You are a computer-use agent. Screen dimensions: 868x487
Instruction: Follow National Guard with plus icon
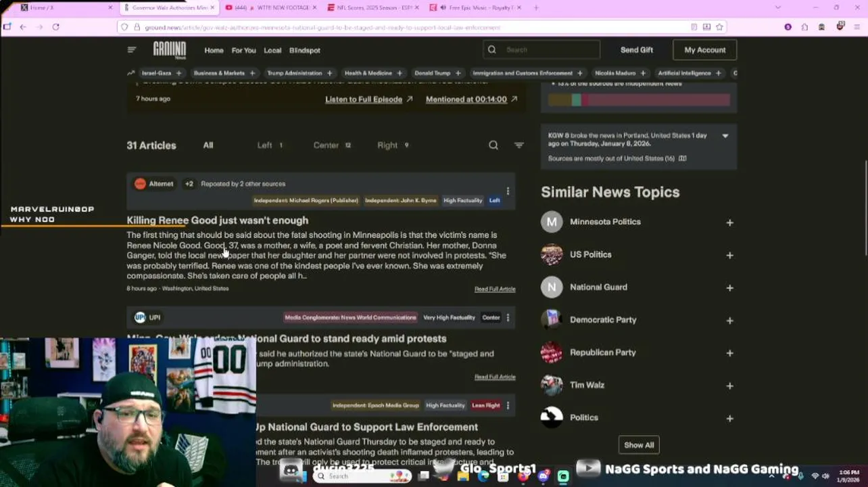coord(729,287)
